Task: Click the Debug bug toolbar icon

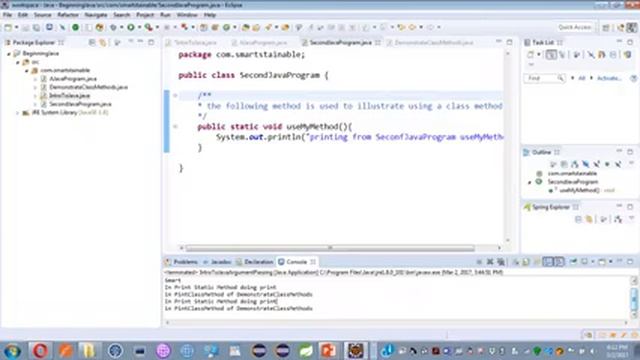Action: click(113, 27)
